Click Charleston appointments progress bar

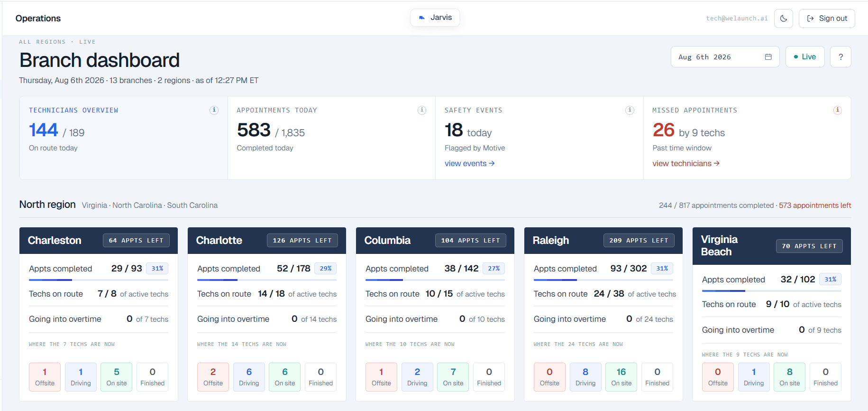coord(99,280)
